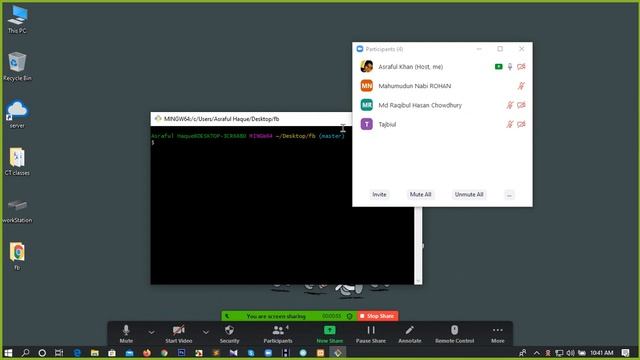The width and height of the screenshot is (640, 360).
Task: Click Asraful Khan's green screen-share indicator icon
Action: pyautogui.click(x=498, y=67)
